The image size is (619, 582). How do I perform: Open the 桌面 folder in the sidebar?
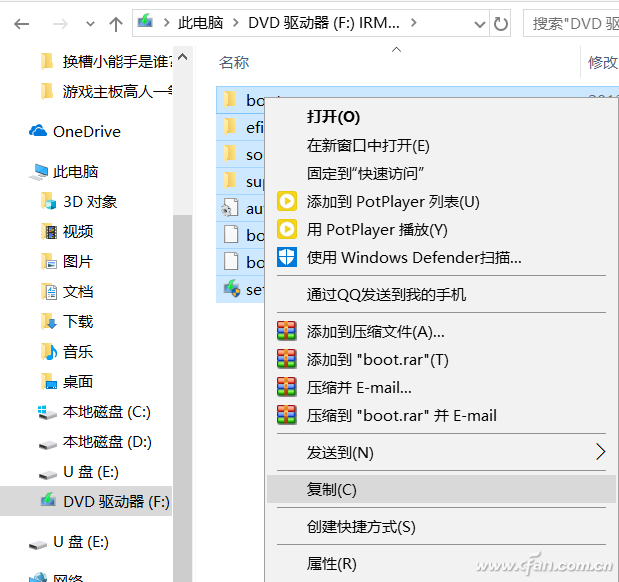(78, 382)
